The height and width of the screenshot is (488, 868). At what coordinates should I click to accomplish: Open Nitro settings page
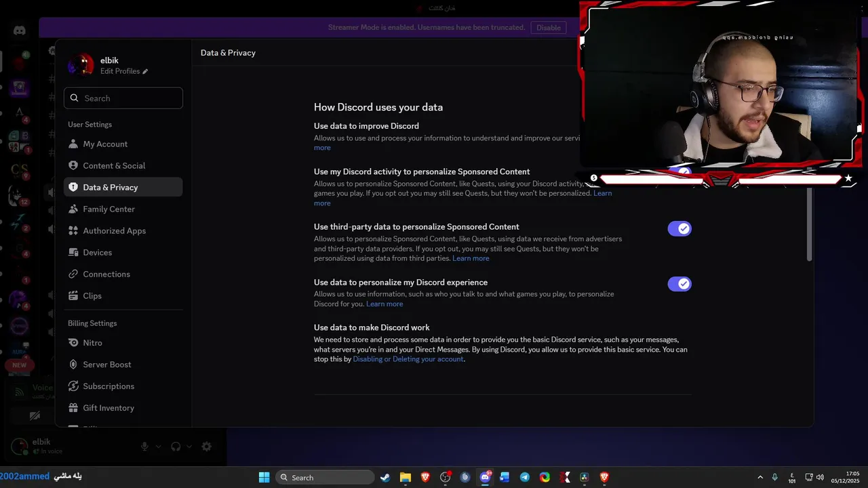point(123,342)
